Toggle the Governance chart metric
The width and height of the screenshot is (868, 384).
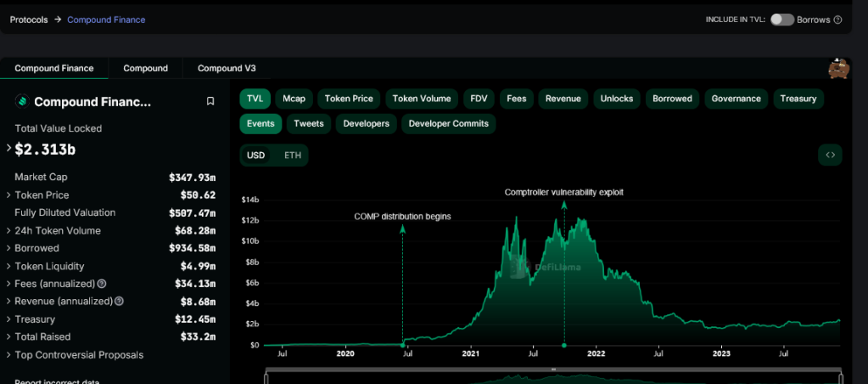736,99
